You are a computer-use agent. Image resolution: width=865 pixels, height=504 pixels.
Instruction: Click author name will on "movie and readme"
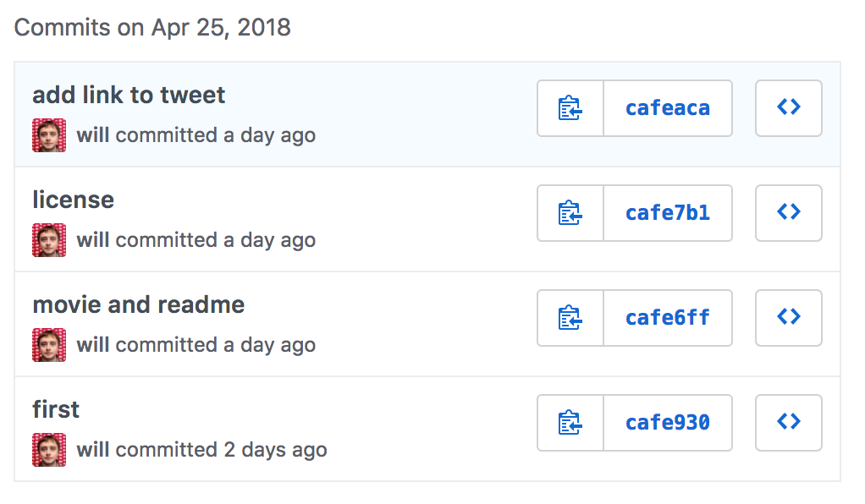(x=93, y=345)
